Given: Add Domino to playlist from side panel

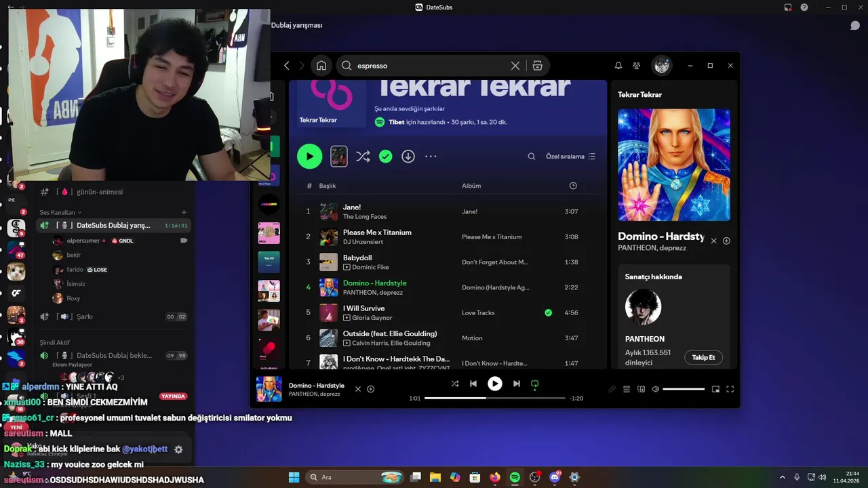Looking at the screenshot, I should tap(726, 241).
